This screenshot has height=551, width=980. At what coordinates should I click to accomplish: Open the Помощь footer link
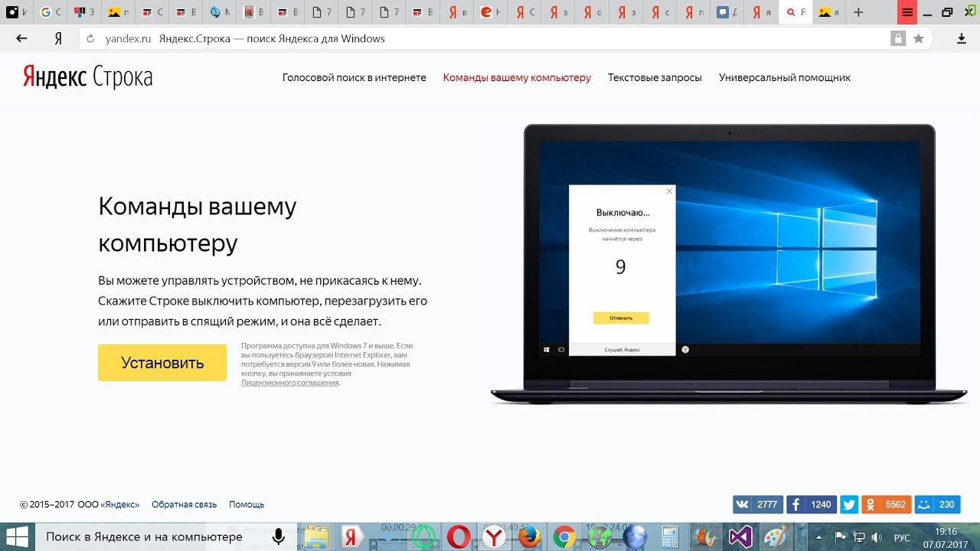pyautogui.click(x=247, y=504)
